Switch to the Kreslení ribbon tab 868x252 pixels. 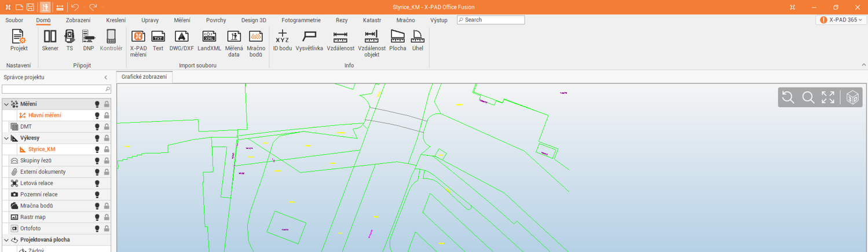(x=116, y=20)
